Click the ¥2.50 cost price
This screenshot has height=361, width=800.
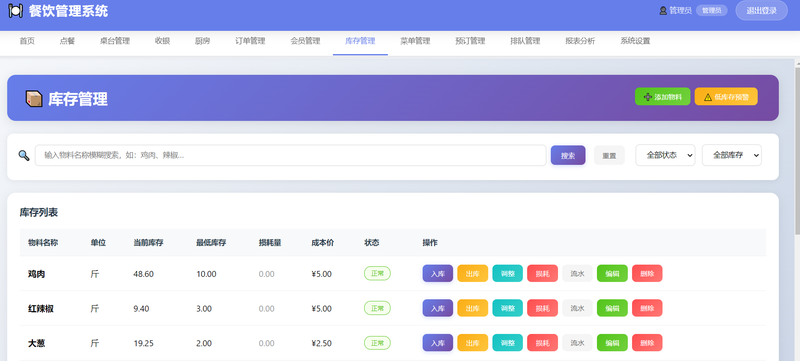click(x=321, y=343)
